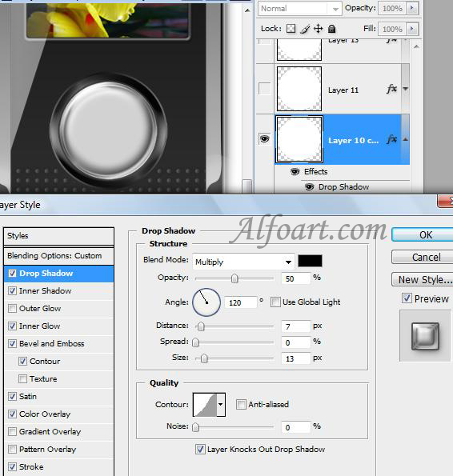Click the lock position move icon

318,29
